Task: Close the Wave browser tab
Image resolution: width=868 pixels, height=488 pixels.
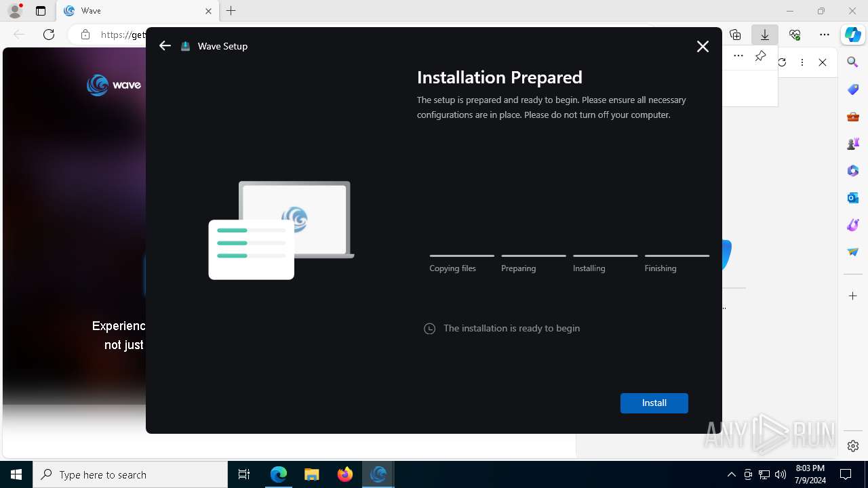Action: tap(208, 11)
